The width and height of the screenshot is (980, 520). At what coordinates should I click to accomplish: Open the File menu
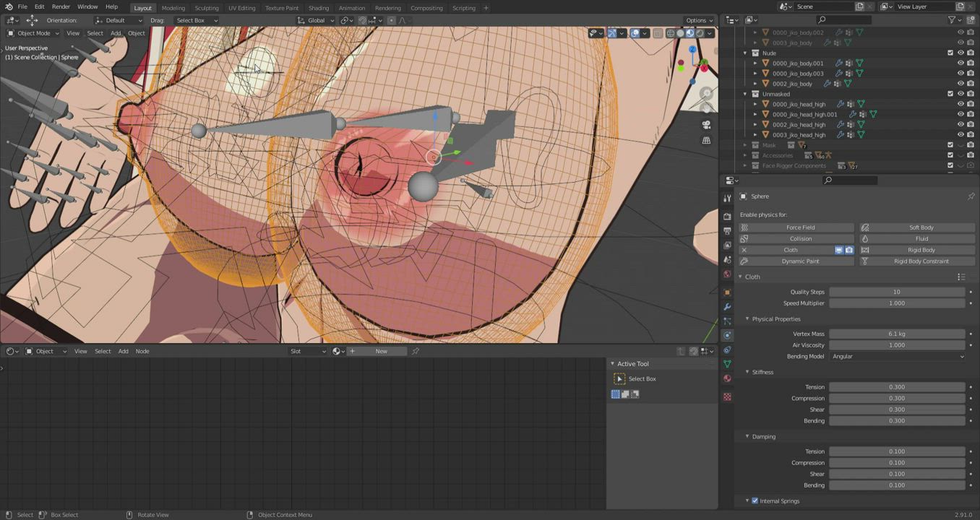22,7
